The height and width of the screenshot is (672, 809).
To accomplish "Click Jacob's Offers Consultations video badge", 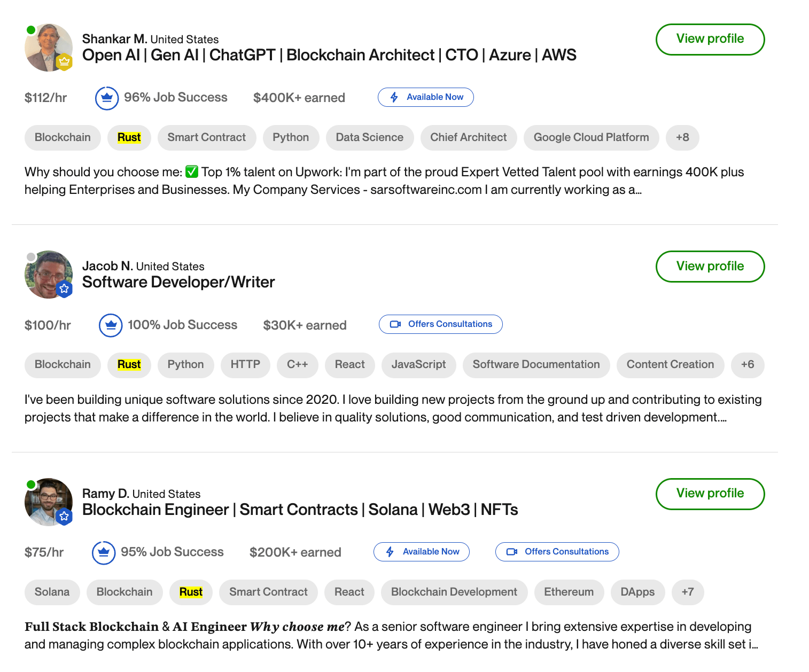I will pos(440,324).
